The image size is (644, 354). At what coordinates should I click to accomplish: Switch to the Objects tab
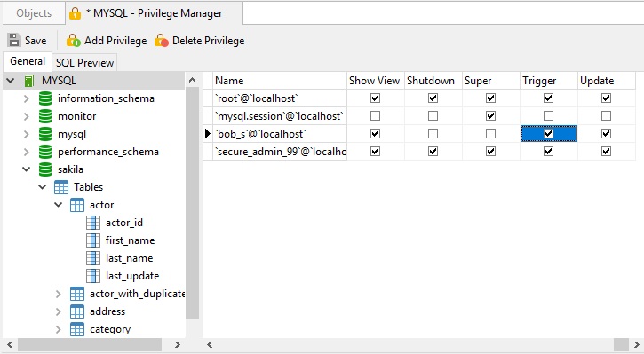click(34, 13)
